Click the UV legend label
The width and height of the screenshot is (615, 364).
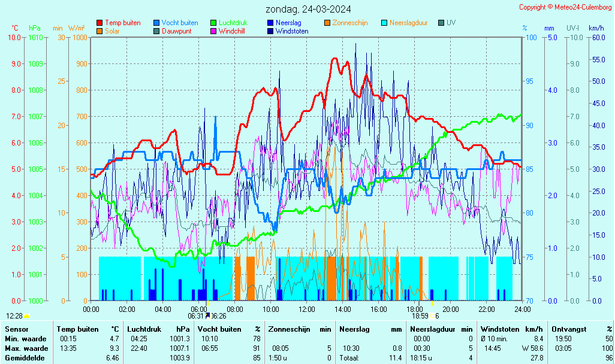(x=451, y=23)
